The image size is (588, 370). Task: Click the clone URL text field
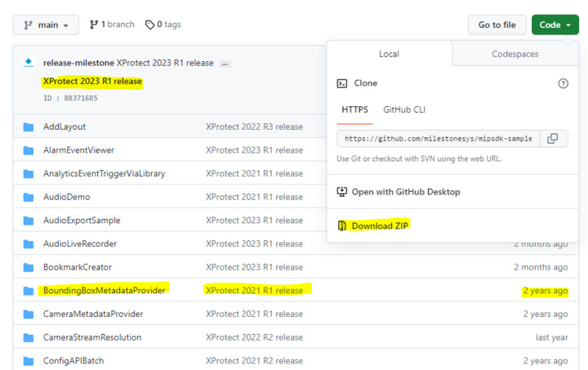click(438, 139)
